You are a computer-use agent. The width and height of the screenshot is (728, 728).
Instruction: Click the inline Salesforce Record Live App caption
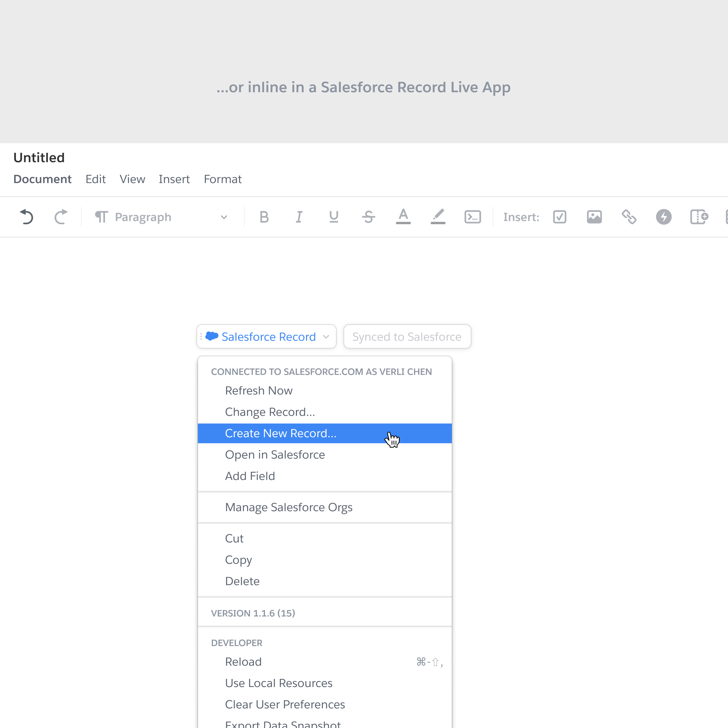[364, 87]
